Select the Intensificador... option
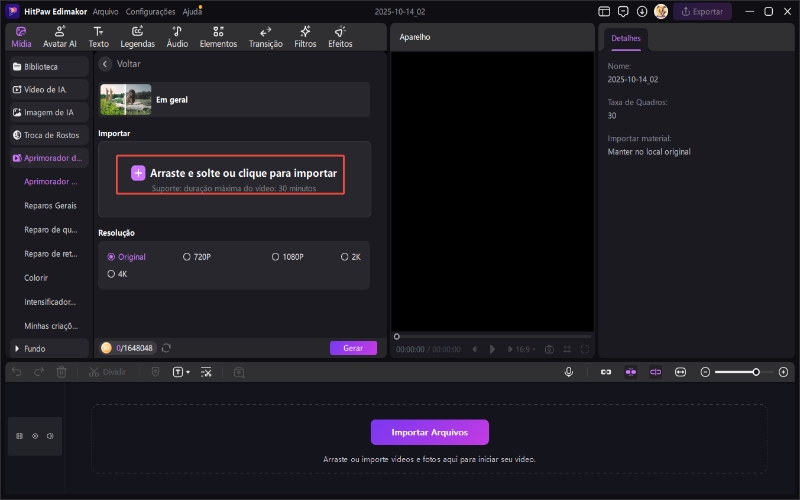Screen dimensions: 800x500 (x=50, y=302)
